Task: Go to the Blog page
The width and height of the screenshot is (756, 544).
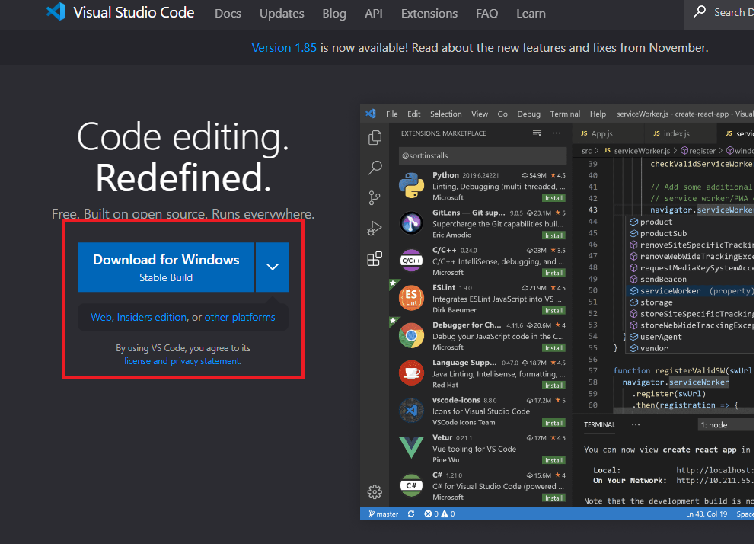Action: point(334,14)
